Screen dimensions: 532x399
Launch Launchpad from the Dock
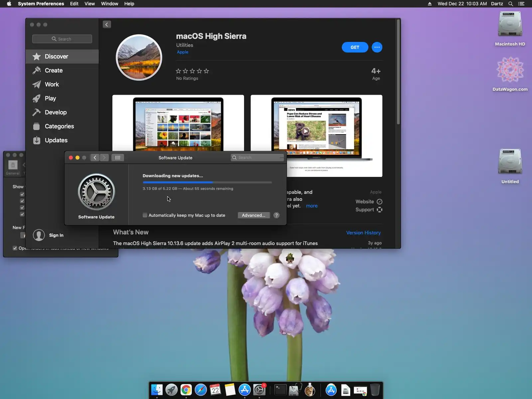coord(172,390)
